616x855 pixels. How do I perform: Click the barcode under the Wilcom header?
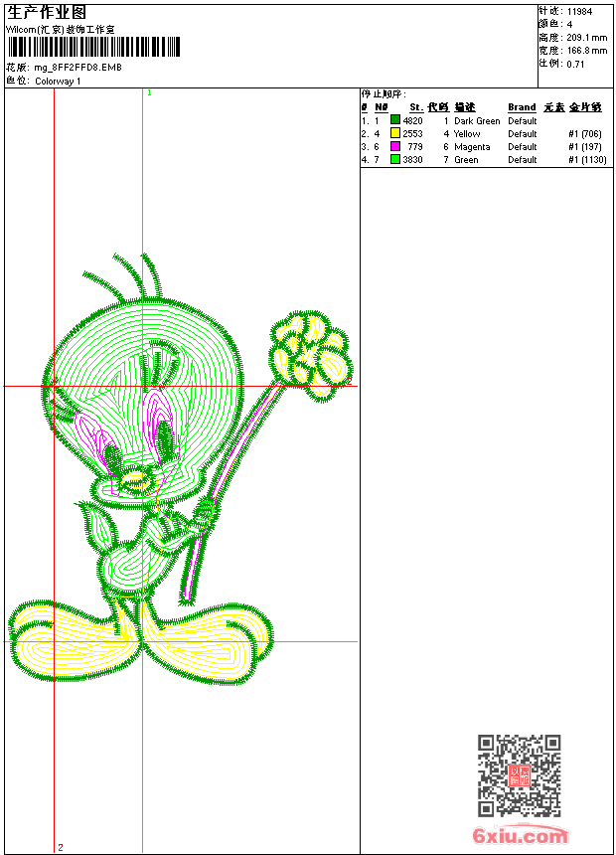tap(93, 47)
